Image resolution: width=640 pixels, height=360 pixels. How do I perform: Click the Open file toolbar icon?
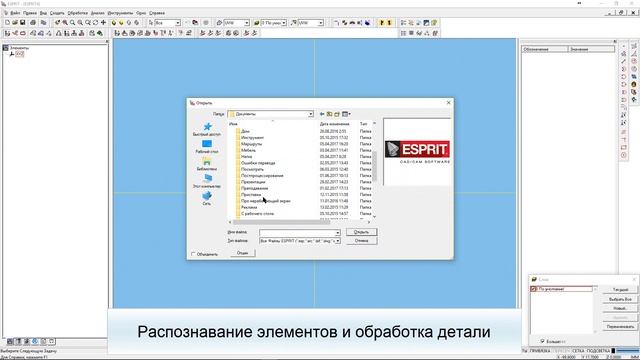click(x=15, y=23)
